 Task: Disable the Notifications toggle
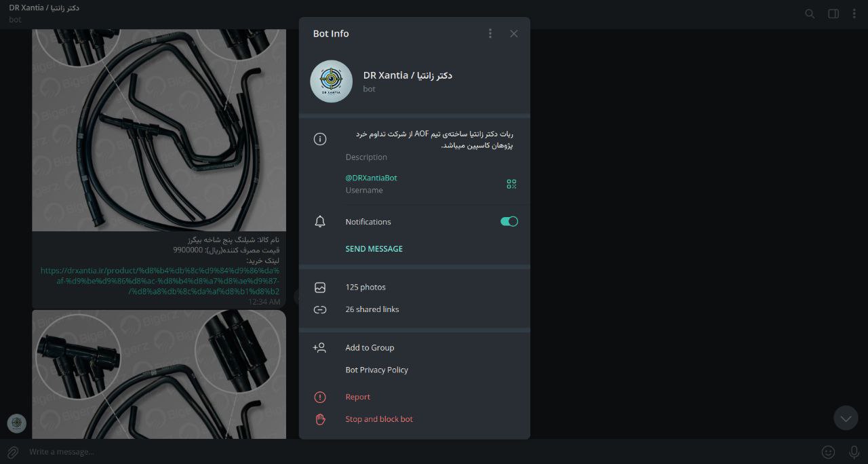pos(509,221)
